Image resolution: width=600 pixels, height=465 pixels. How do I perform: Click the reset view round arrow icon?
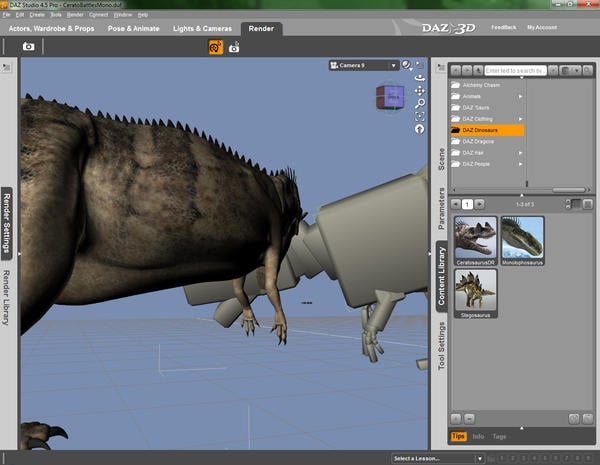point(419,129)
